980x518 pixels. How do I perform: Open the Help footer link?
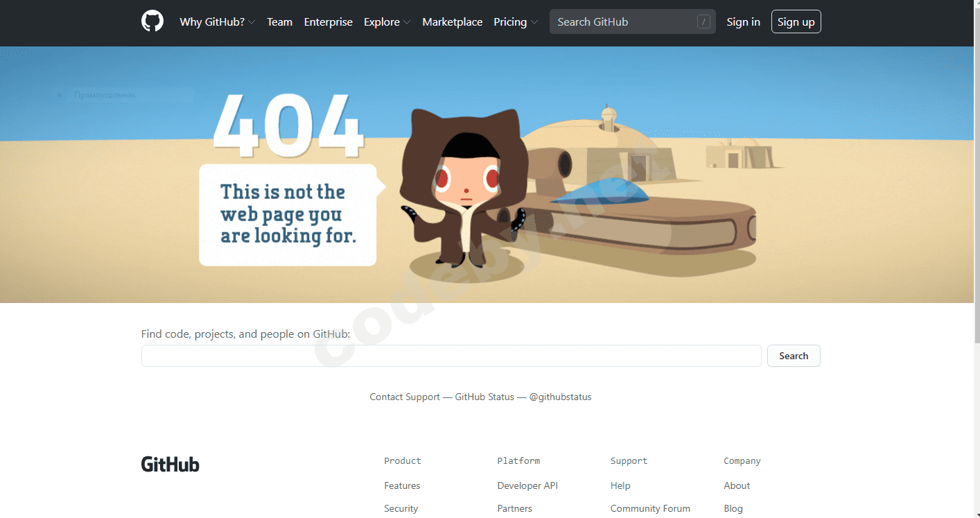[x=620, y=486]
